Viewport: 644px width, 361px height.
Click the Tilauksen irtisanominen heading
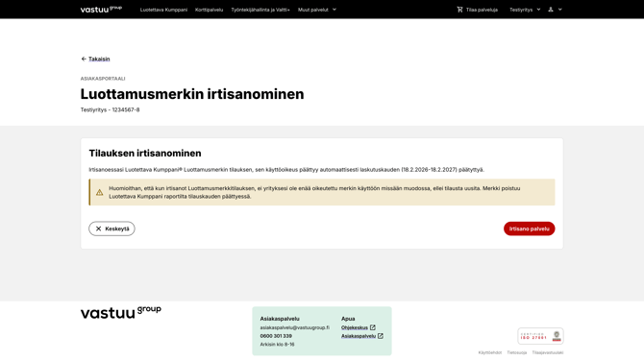(145, 153)
